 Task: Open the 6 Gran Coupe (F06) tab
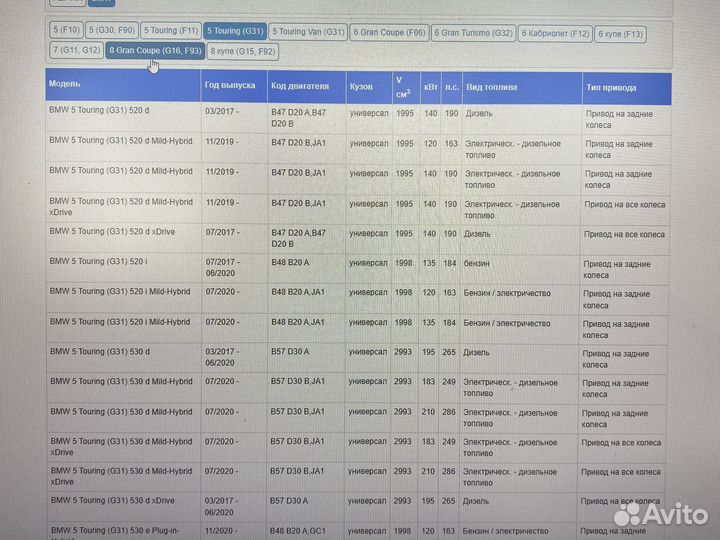[x=389, y=32]
